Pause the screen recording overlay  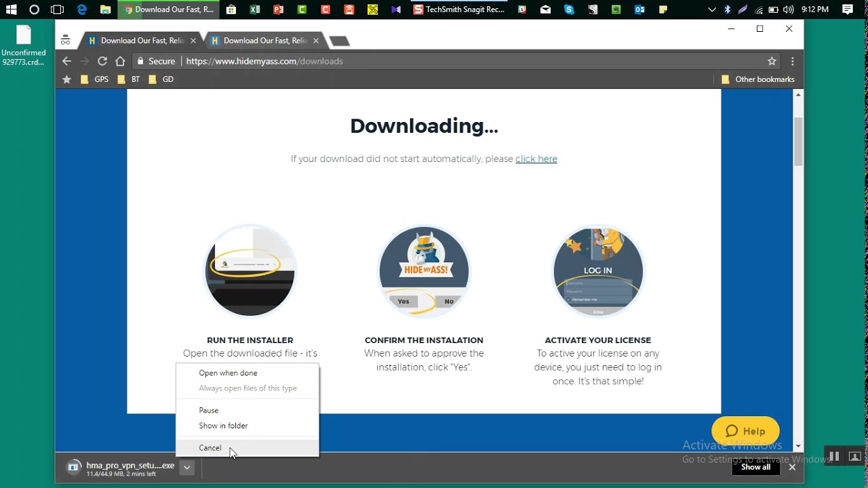[835, 456]
